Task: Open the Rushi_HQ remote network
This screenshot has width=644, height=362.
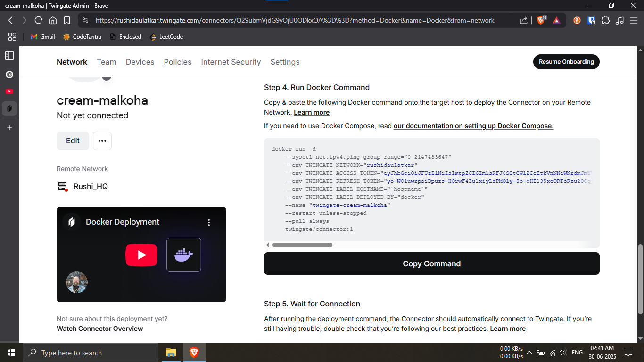Action: tap(91, 187)
